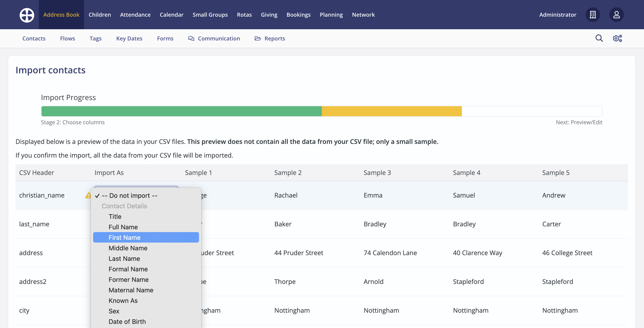Open the Children module tab
Screen dimensions: 644x328
99,15
